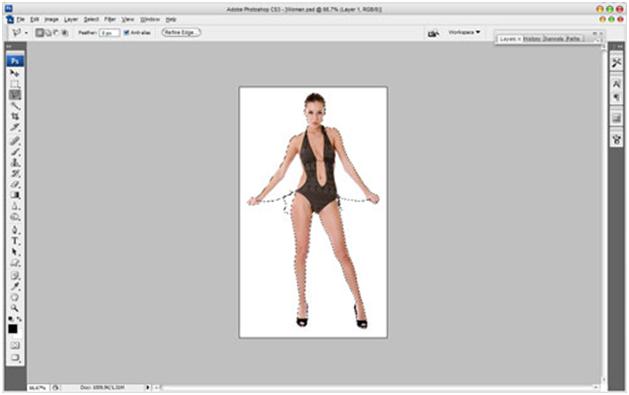Open the Filter menu
This screenshot has width=629, height=395.
110,19
